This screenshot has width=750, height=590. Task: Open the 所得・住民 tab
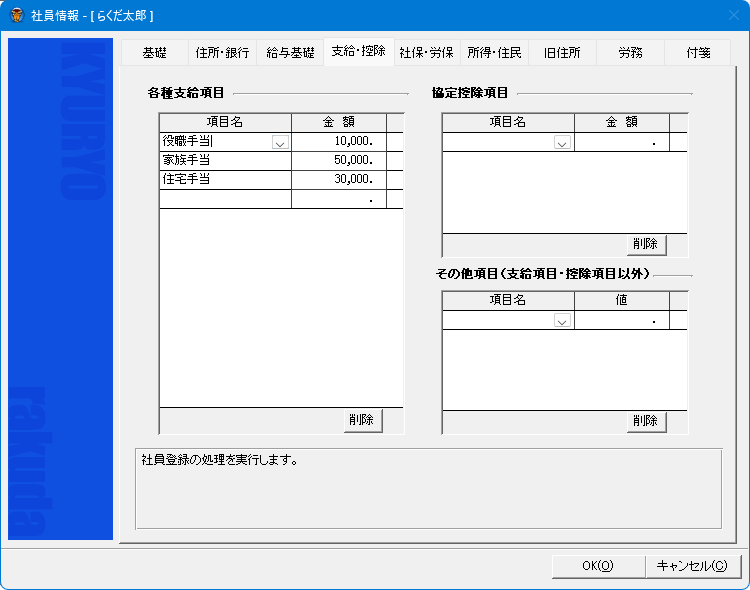pos(494,53)
